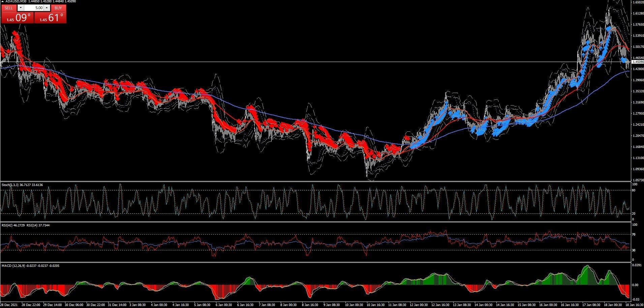Decrease trade volume with down arrow
This screenshot has height=308, width=644.
tap(21, 8)
